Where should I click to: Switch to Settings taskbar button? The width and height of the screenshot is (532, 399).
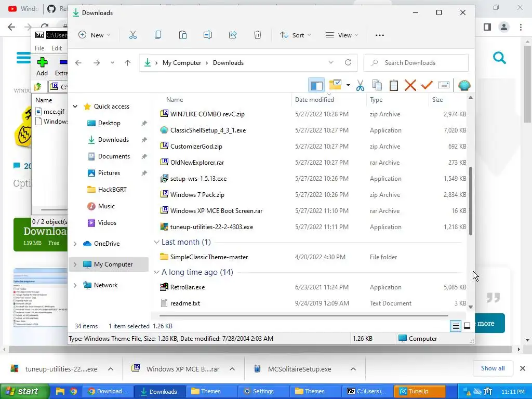pyautogui.click(x=263, y=391)
